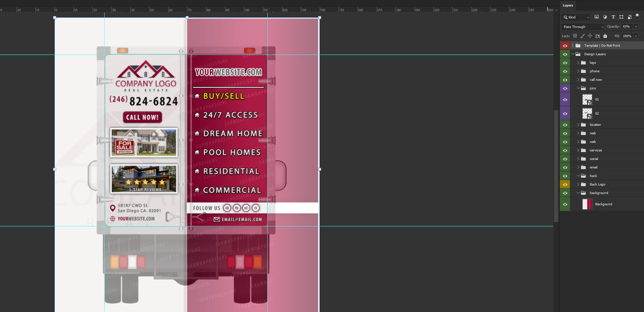Filter layers by type (T icon)

coord(613,17)
